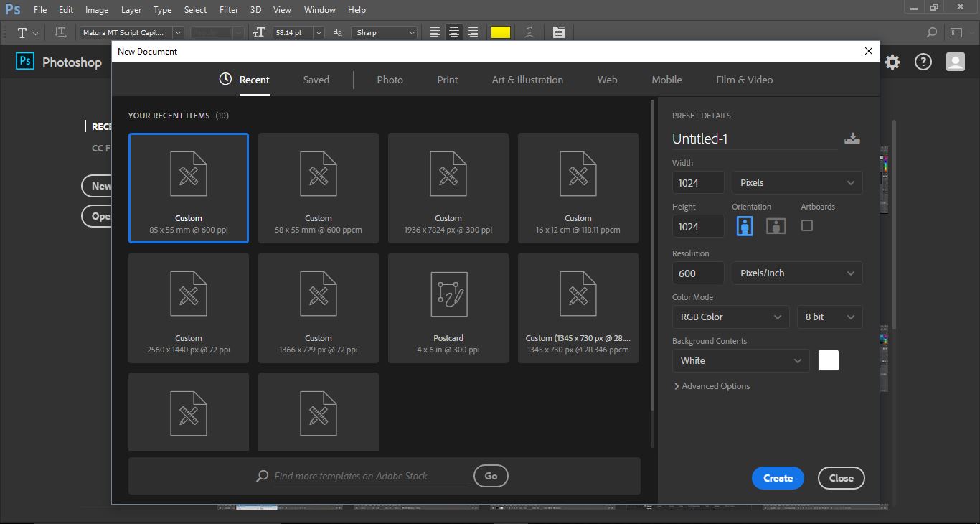Switch to the Recent tab
Screen dimensions: 980x524
pos(245,80)
